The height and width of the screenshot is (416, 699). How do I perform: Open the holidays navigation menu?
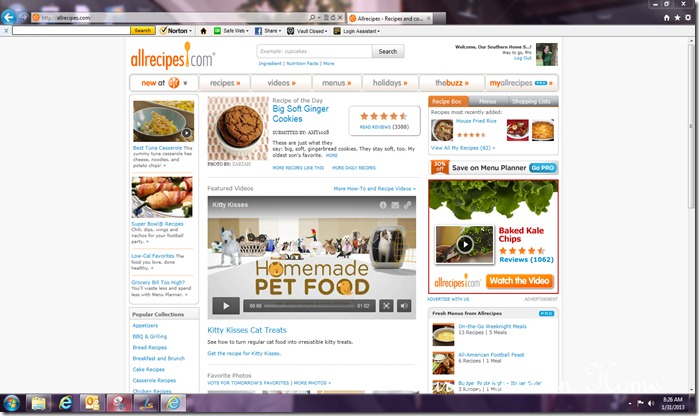pos(390,83)
